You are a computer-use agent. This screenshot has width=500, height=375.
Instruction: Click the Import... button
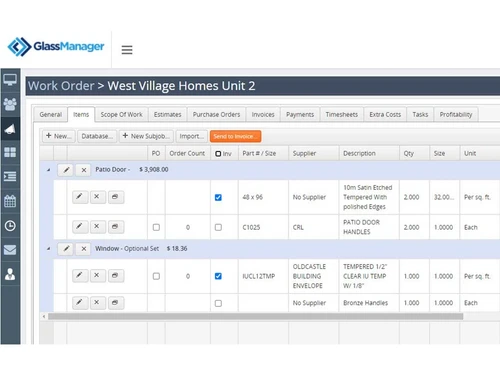192,136
